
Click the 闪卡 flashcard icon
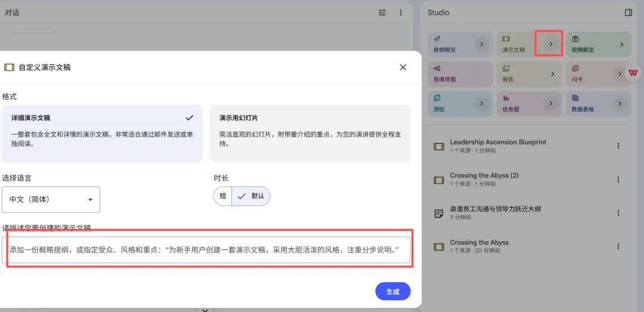tap(575, 68)
